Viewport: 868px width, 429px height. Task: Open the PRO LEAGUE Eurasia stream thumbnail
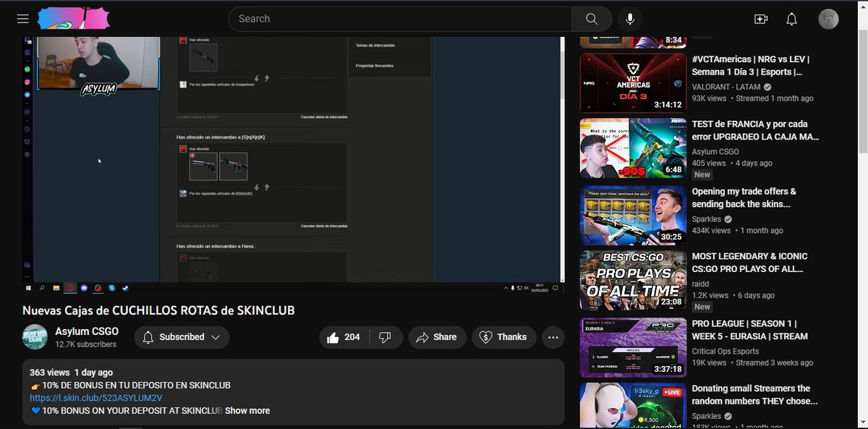tap(633, 347)
